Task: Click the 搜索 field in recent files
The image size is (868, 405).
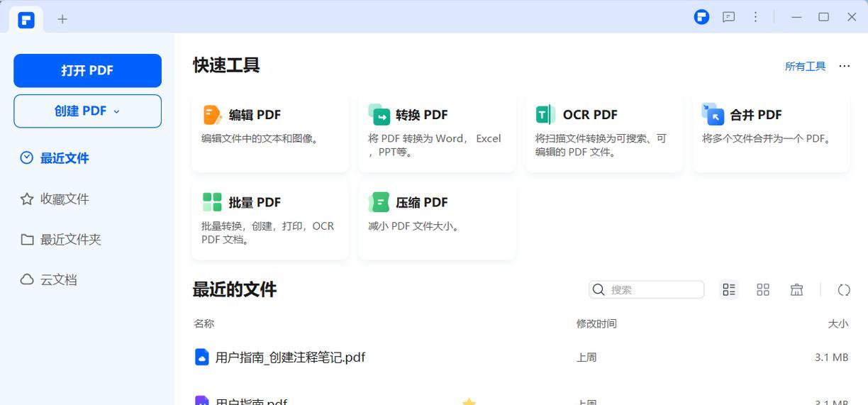Action: coord(646,289)
